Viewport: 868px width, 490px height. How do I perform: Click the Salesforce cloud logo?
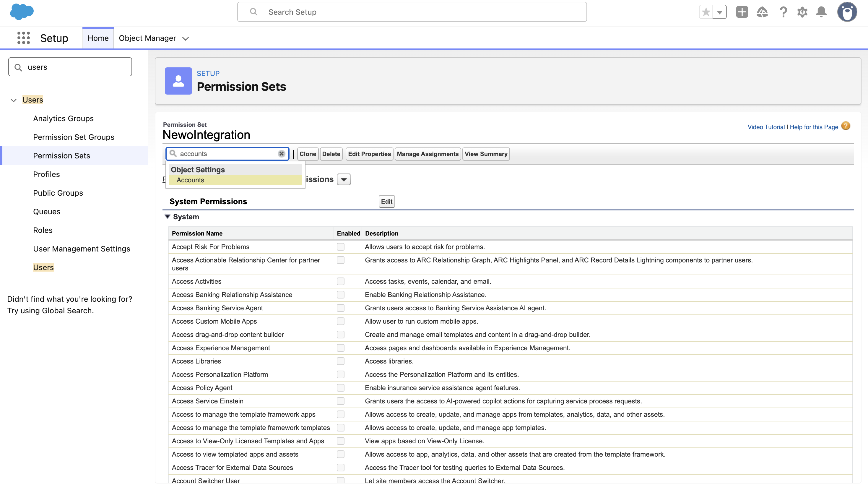(22, 12)
